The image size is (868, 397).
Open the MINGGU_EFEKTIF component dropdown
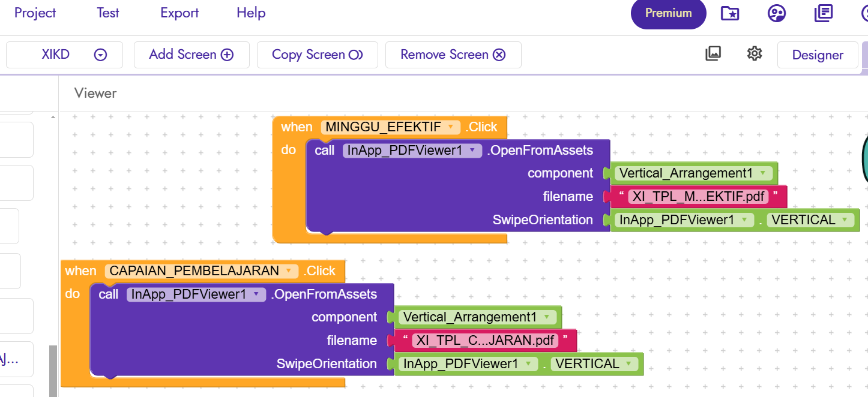[391, 127]
